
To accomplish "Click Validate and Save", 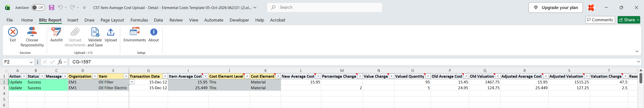I will 95,37.
